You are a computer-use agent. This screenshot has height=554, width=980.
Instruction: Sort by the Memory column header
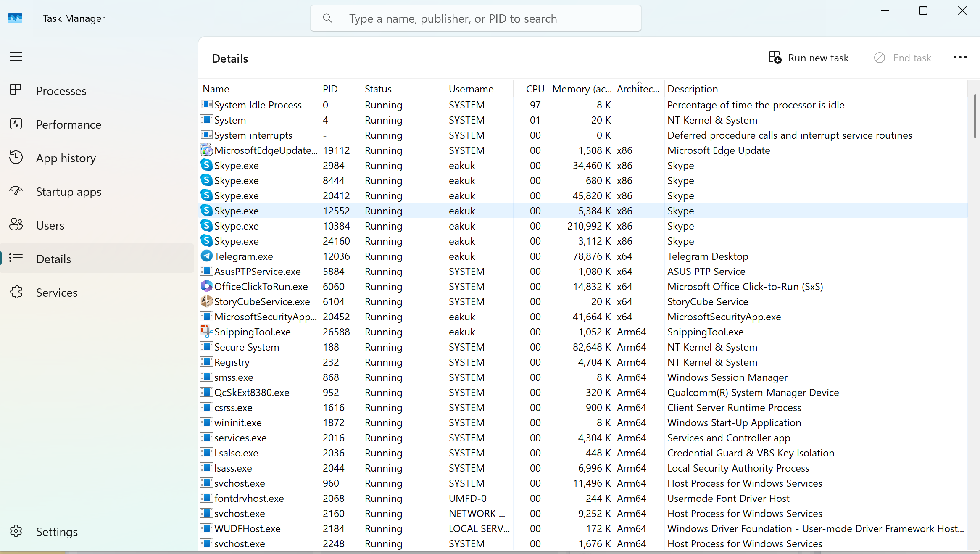[580, 89]
